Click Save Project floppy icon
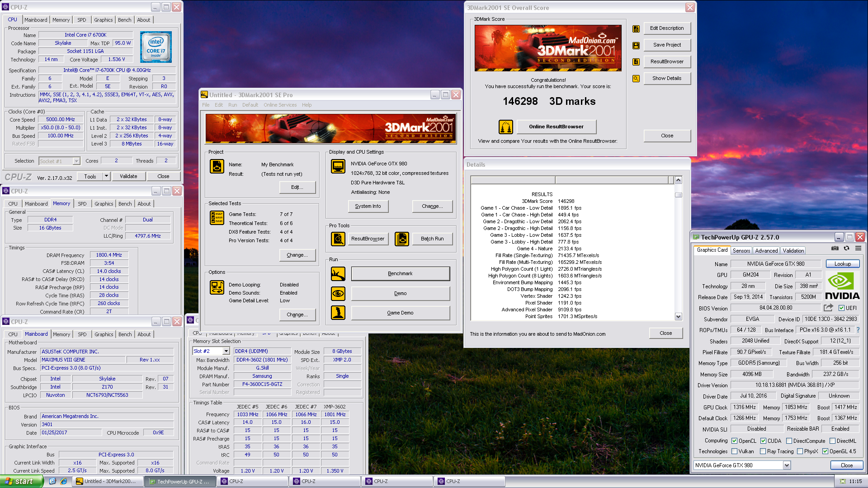Viewport: 868px width, 488px height. click(x=636, y=45)
